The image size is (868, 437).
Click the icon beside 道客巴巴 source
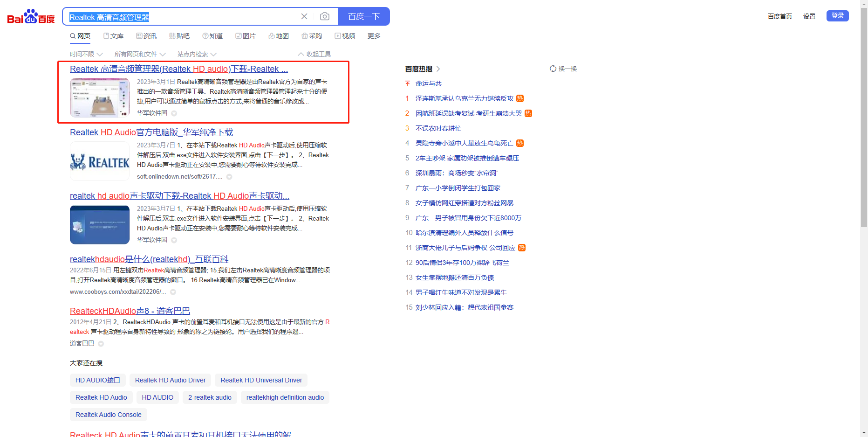(x=101, y=344)
